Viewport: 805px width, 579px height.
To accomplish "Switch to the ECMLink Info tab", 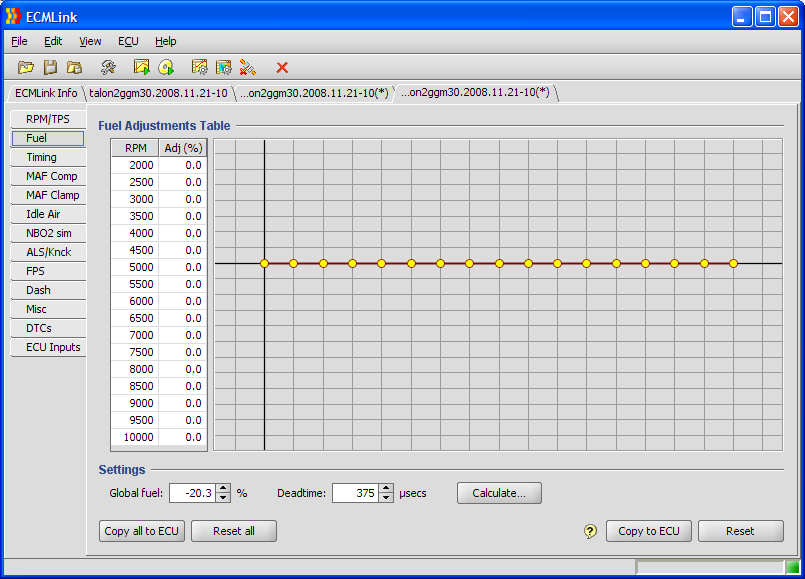I will [46, 93].
